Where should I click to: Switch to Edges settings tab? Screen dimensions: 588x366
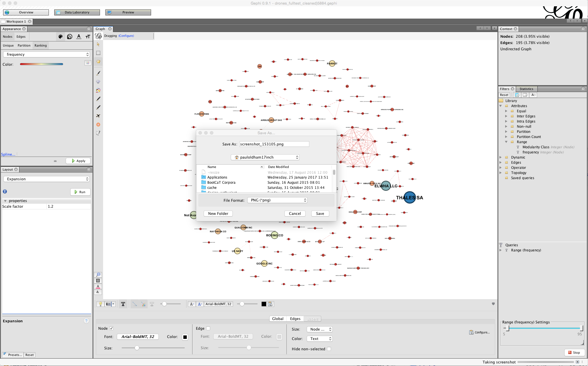coord(295,319)
